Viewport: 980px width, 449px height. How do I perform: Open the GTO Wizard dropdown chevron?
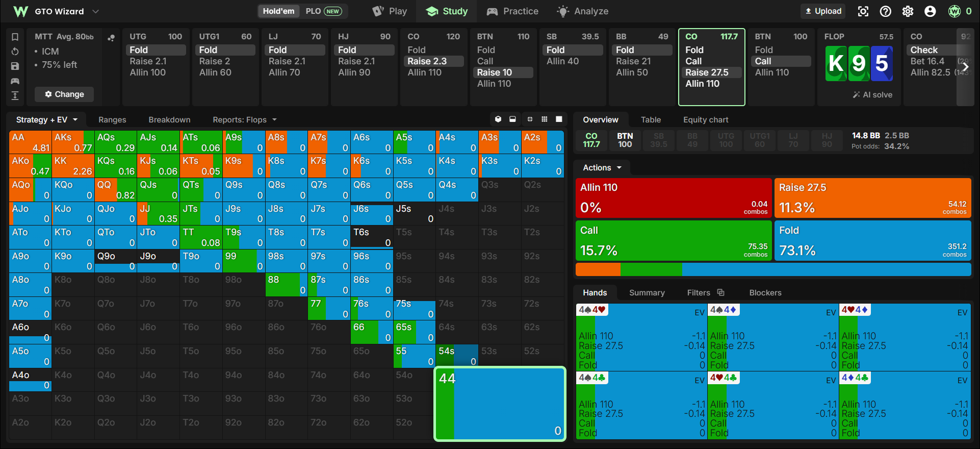(x=95, y=11)
